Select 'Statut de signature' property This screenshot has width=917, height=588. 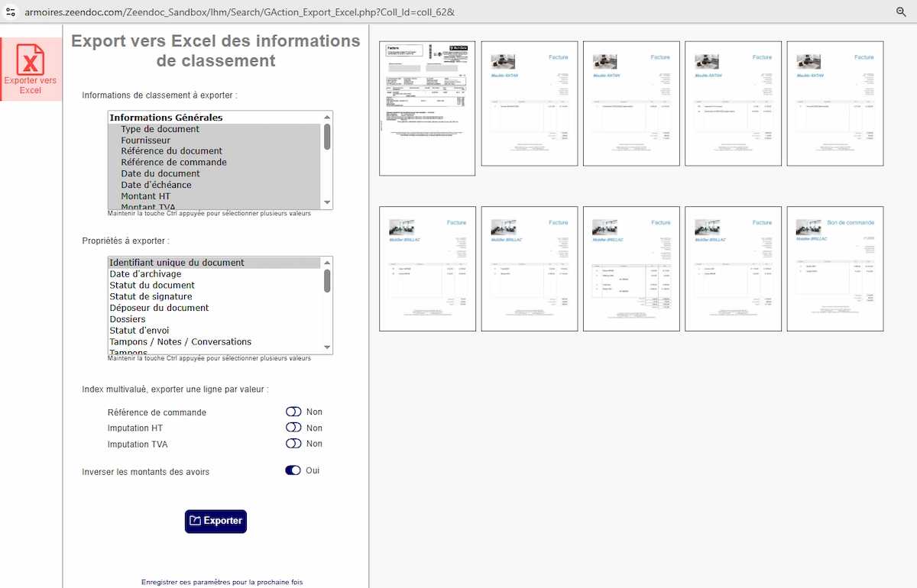(215, 296)
